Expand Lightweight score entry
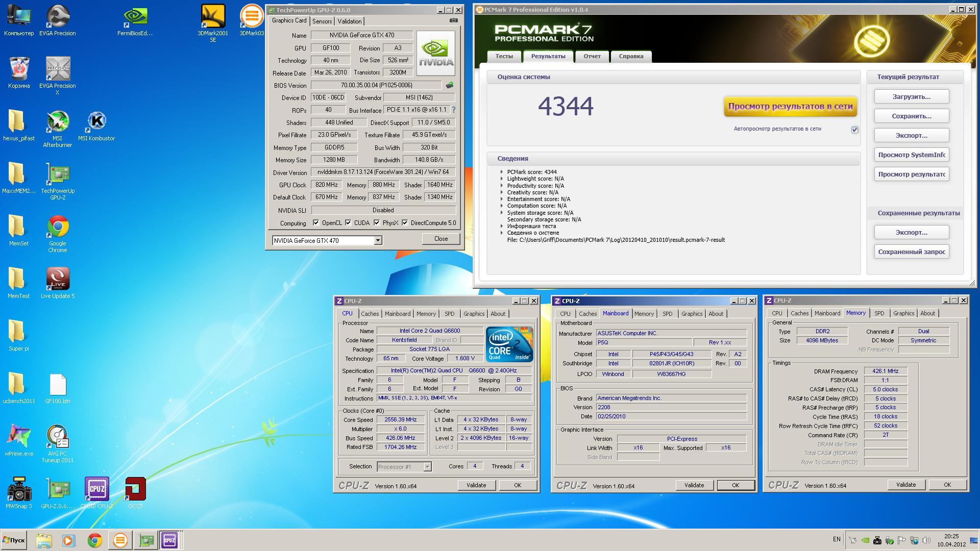Image resolution: width=980 pixels, height=551 pixels. click(x=502, y=179)
